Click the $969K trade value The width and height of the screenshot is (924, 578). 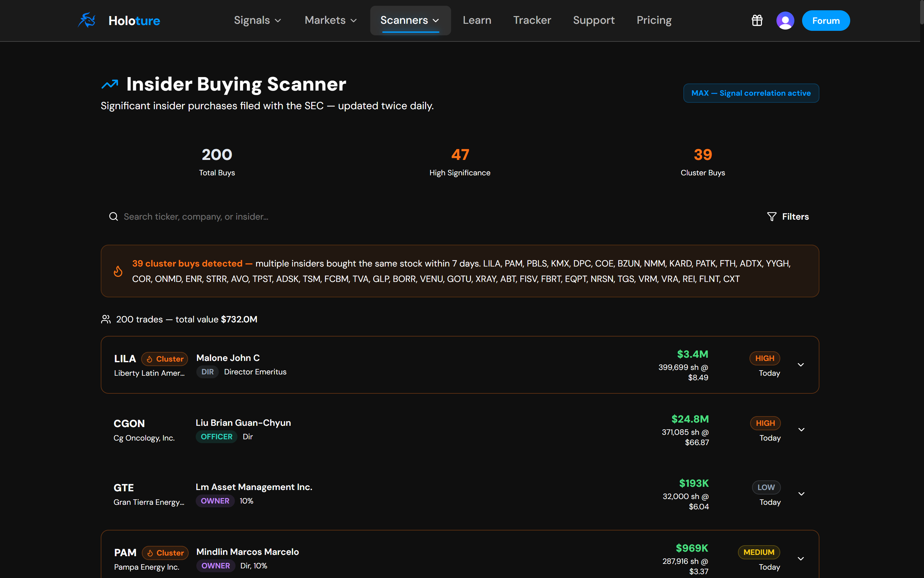[692, 548]
